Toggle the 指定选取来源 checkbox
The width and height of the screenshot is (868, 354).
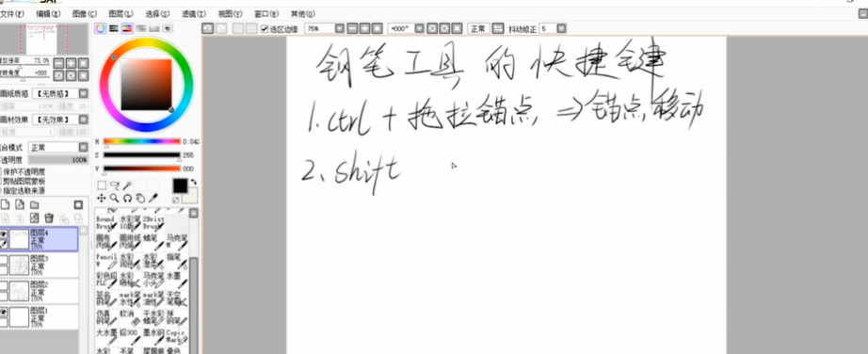(x=0, y=190)
